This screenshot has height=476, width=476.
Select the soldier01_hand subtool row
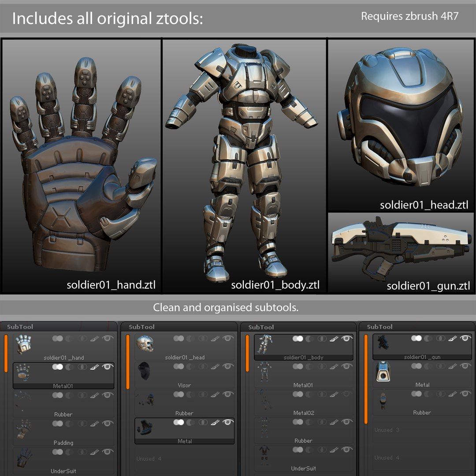(x=63, y=348)
